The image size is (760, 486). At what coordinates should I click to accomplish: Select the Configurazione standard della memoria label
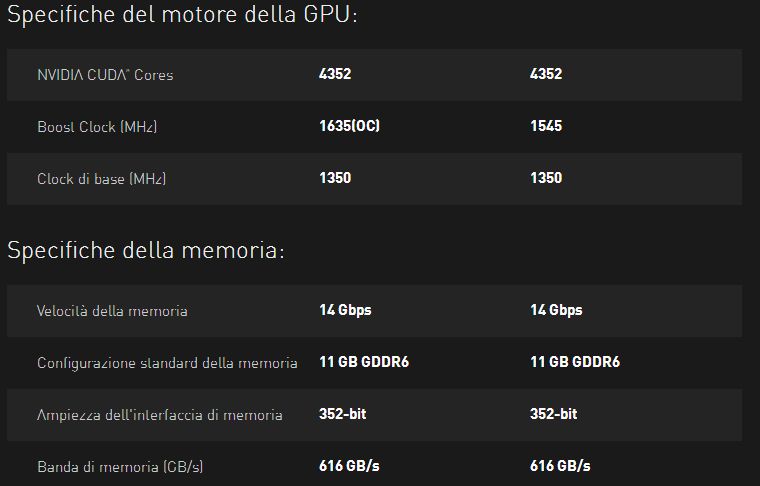[167, 363]
